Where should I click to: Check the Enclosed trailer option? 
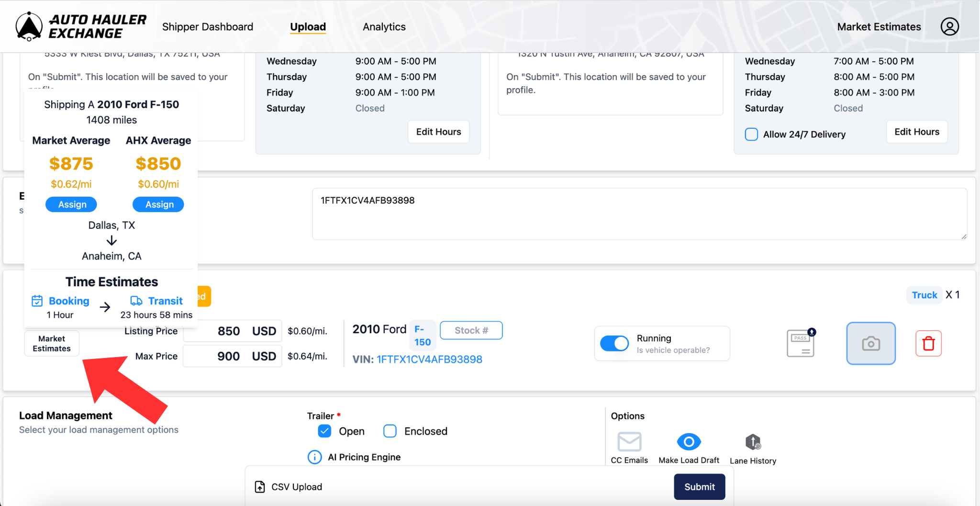pyautogui.click(x=390, y=431)
